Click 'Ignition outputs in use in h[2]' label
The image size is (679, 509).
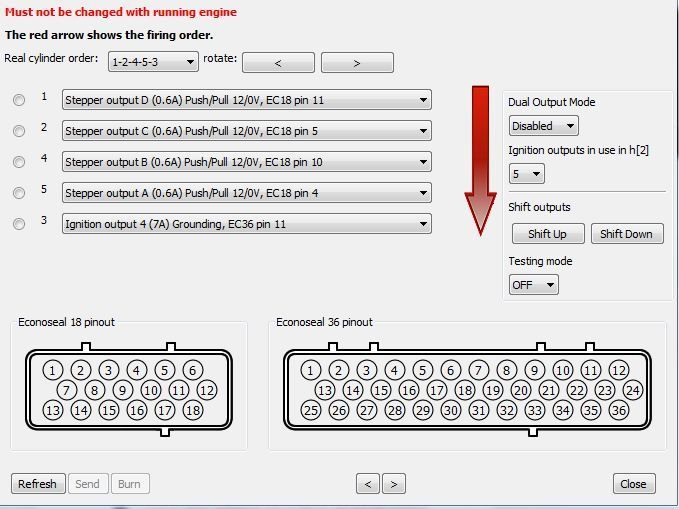[579, 150]
